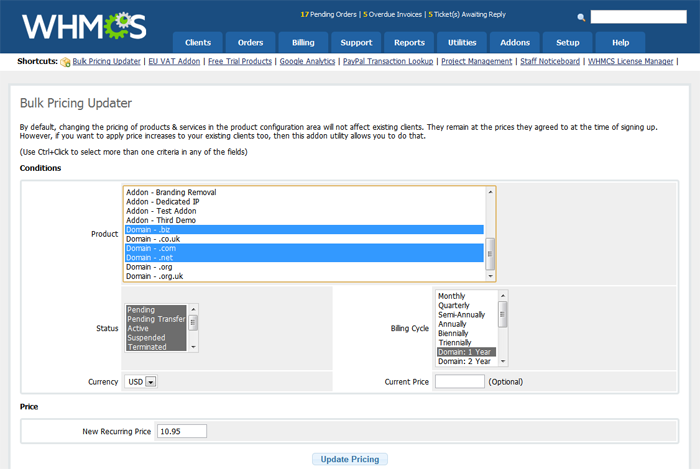Click the Update Pricing button
The image size is (700, 469).
(x=350, y=459)
